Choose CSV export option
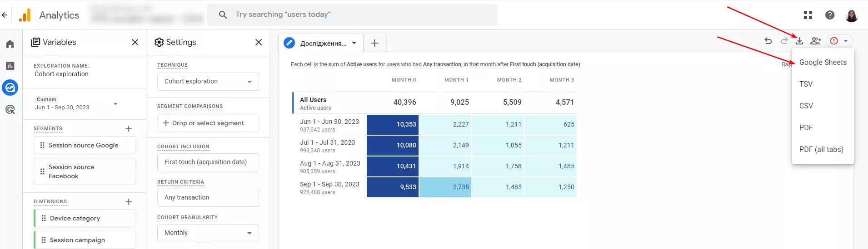This screenshot has width=868, height=249. 823,106
